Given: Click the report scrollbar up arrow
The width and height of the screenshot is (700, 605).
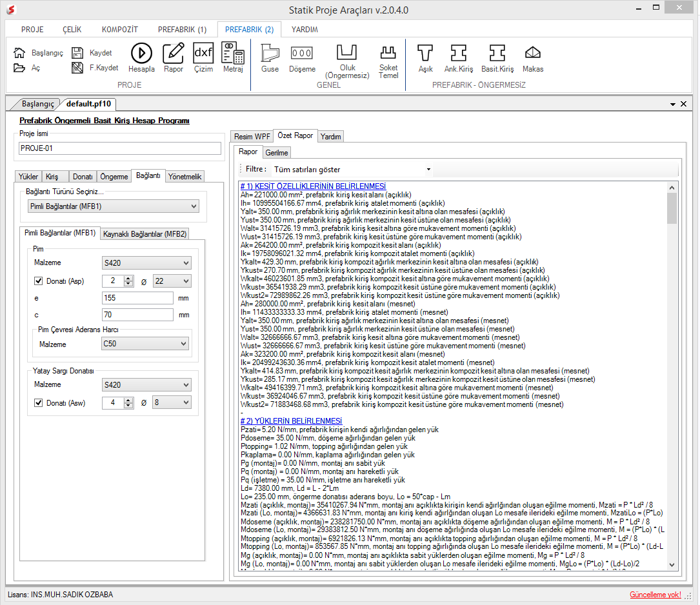Looking at the screenshot, I should point(672,188).
